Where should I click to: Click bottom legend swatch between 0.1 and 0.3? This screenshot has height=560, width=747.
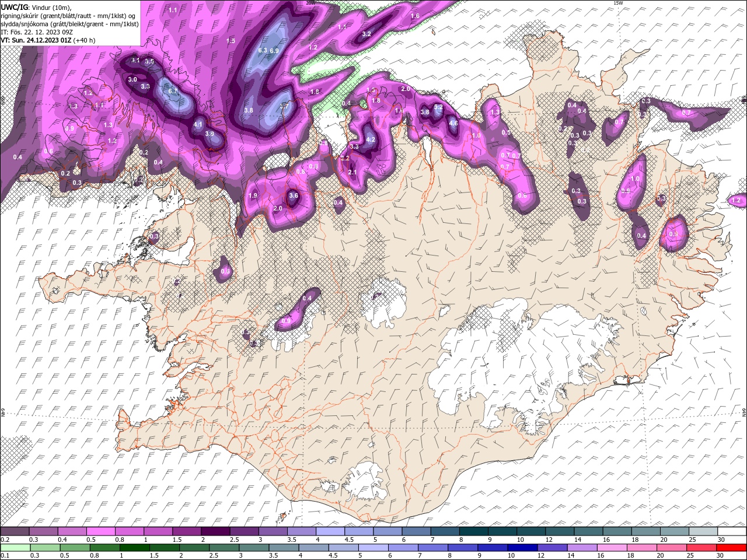[x=15, y=548]
